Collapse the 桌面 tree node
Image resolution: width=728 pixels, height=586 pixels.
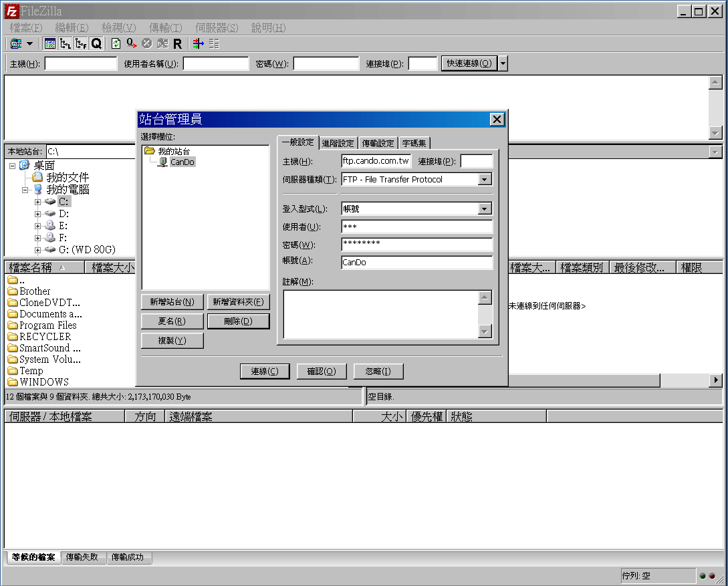coord(13,166)
